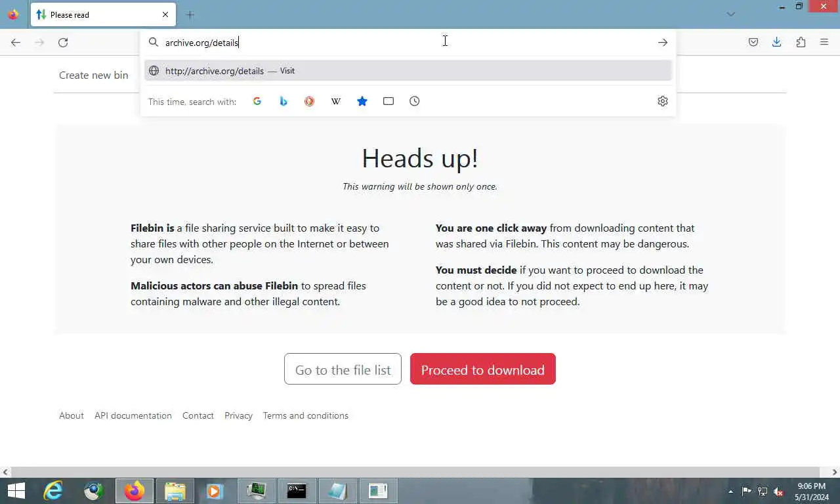Open Firefox from the taskbar
Viewport: 840px width, 504px height.
[135, 491]
